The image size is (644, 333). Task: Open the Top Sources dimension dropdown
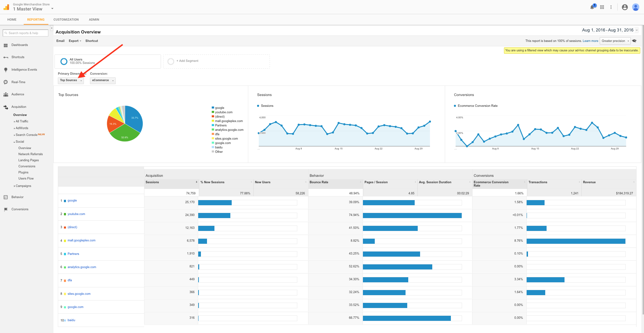(70, 80)
